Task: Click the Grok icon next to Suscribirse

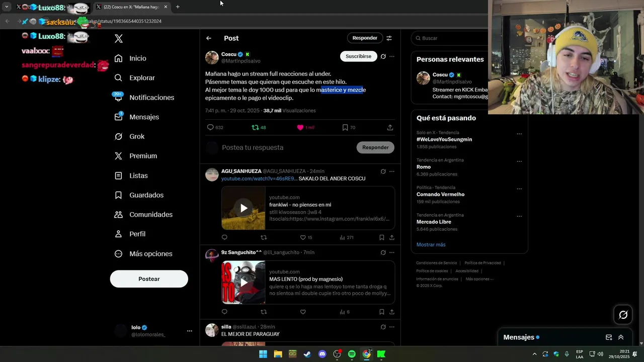Action: [383, 56]
